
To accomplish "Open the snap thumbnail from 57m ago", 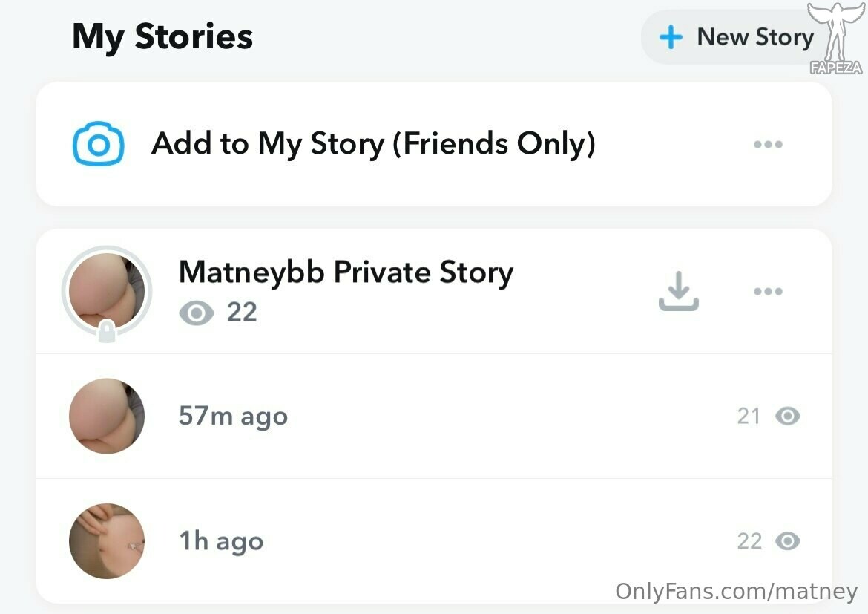I will 107,416.
